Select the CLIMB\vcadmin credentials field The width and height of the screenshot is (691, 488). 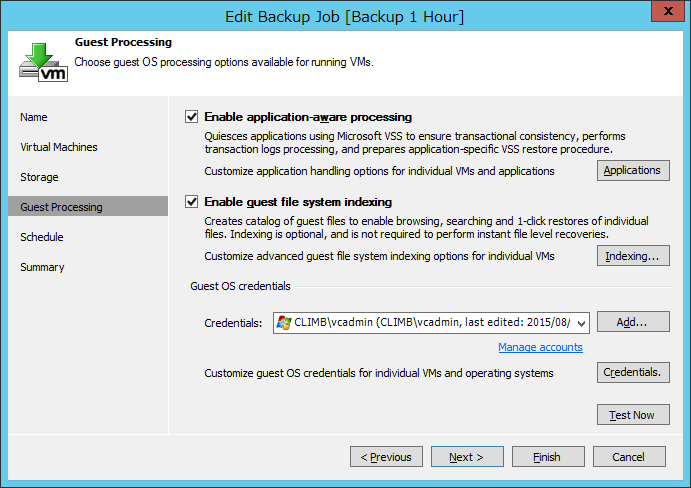pyautogui.click(x=431, y=323)
